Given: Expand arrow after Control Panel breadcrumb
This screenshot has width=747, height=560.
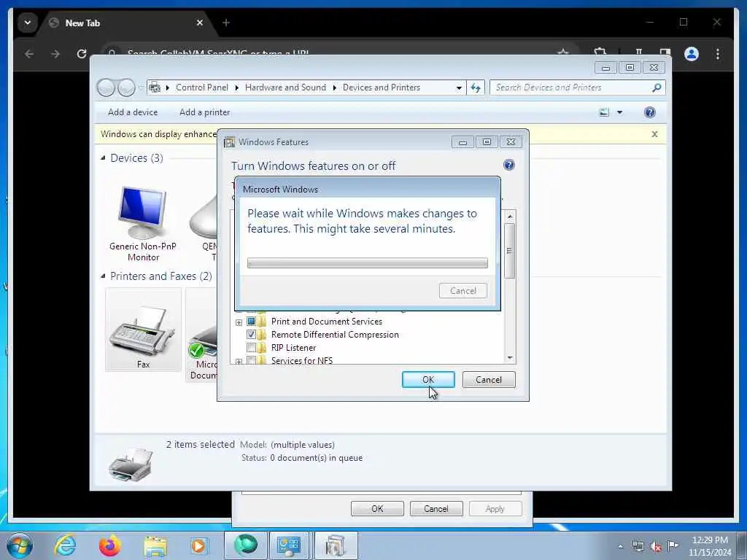Looking at the screenshot, I should pyautogui.click(x=237, y=87).
